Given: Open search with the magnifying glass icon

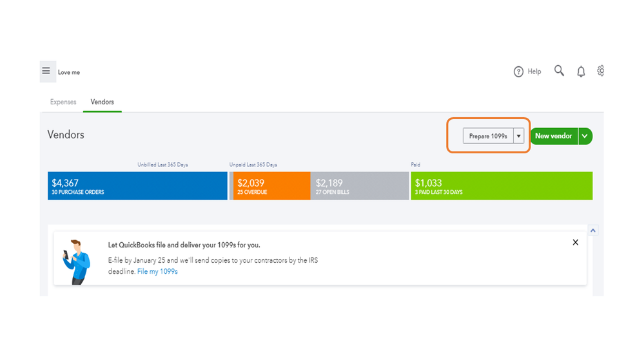Looking at the screenshot, I should (559, 71).
